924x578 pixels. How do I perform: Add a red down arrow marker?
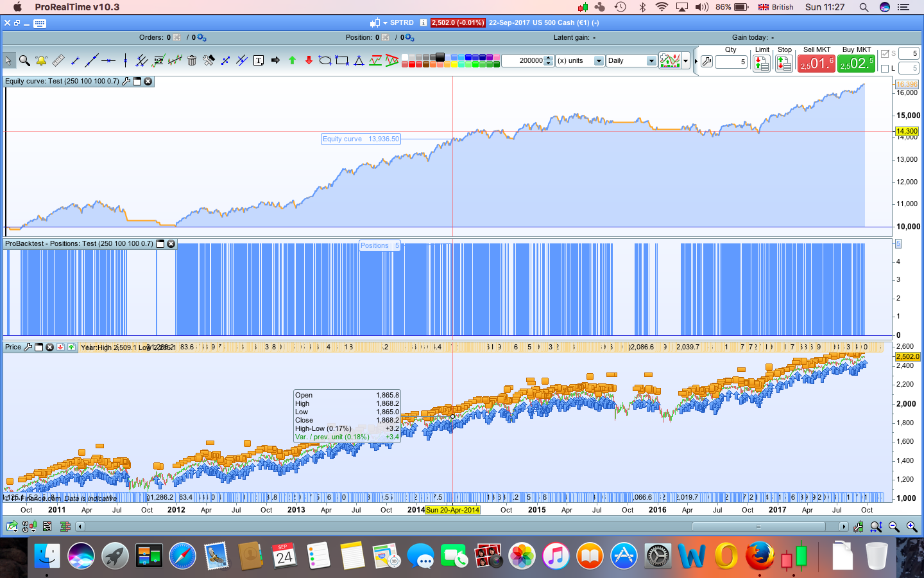pos(309,60)
